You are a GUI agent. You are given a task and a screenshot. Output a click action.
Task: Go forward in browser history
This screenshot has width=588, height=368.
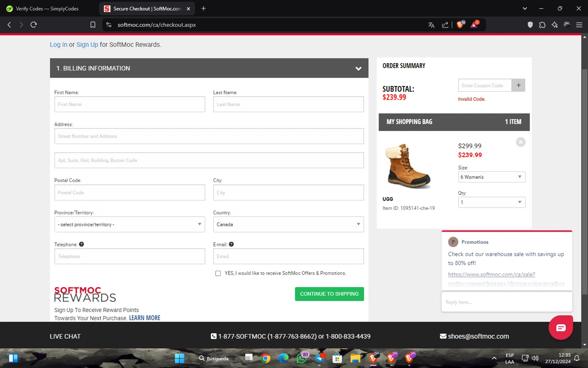point(21,25)
